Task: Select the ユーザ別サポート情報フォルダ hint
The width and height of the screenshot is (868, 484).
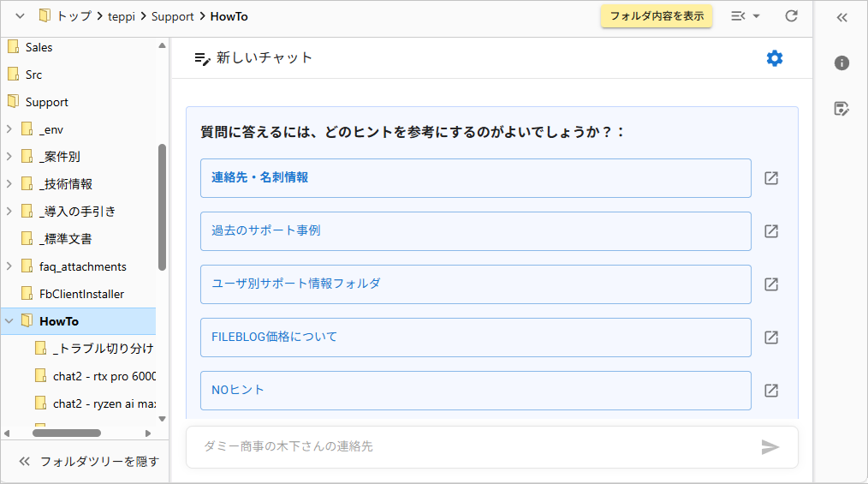Action: click(475, 284)
